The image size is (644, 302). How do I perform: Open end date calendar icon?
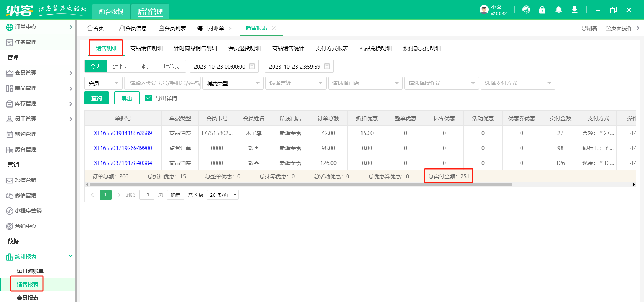click(x=327, y=66)
